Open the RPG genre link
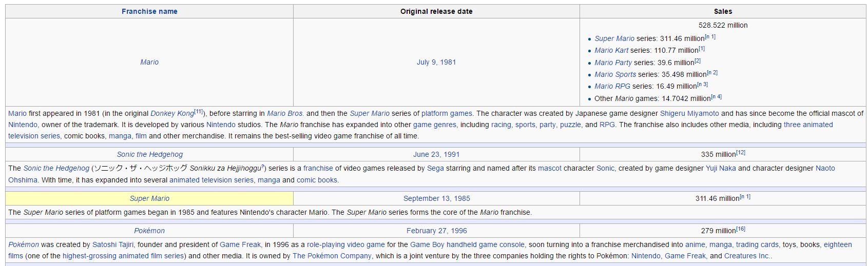This screenshot has width=868, height=266. (607, 125)
